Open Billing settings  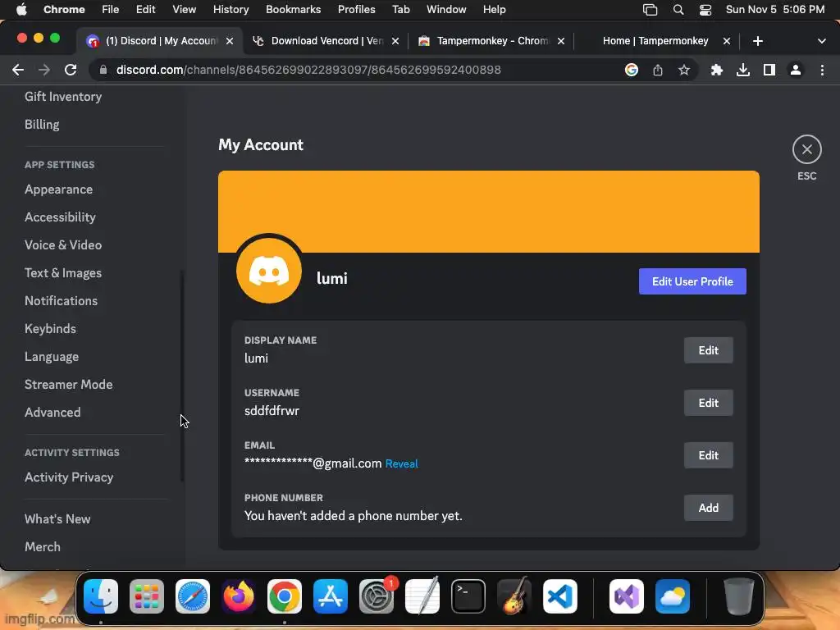(42, 125)
